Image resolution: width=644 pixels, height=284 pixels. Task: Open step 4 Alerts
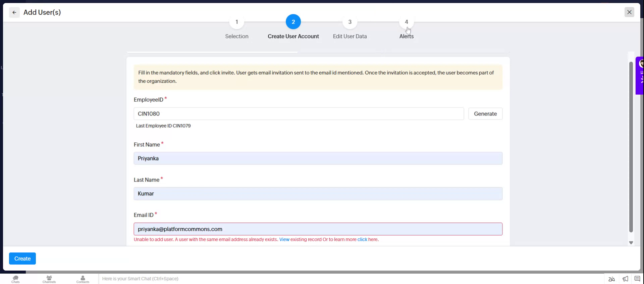click(407, 22)
